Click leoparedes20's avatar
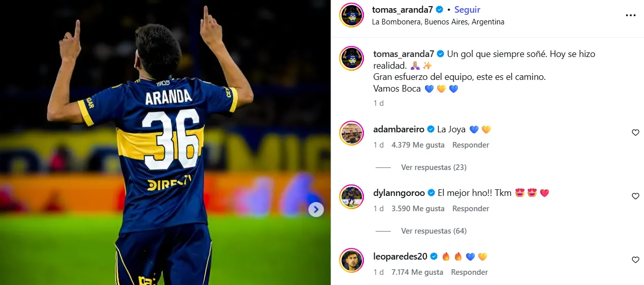Viewport: 644px width, 285px height. click(x=352, y=261)
